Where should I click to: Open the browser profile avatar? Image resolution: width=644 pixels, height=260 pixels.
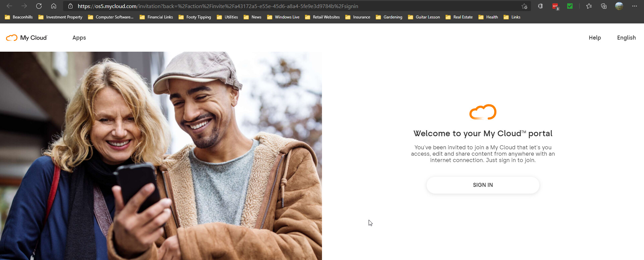click(619, 6)
